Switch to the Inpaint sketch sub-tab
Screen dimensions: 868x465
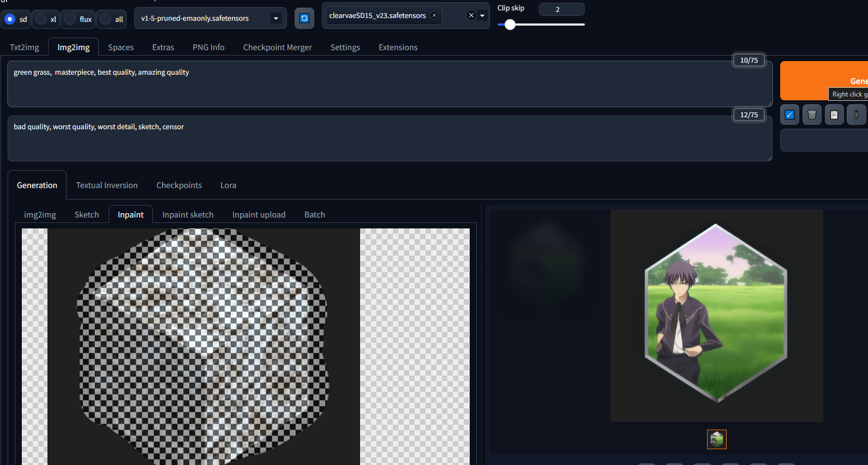coord(188,215)
